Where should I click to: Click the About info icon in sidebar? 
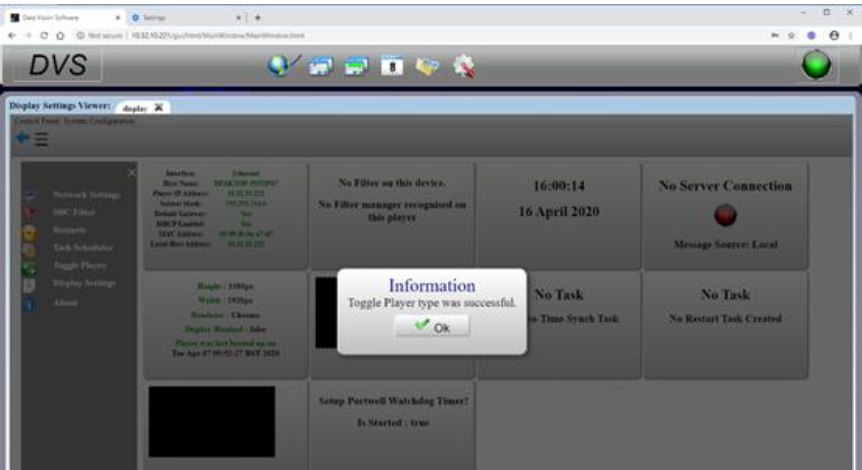(x=29, y=303)
